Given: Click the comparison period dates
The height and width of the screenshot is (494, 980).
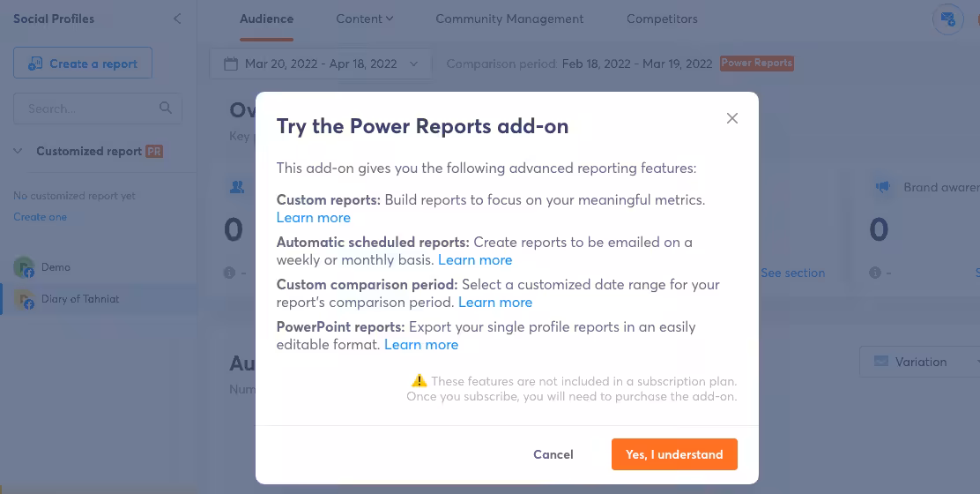Looking at the screenshot, I should [x=637, y=64].
